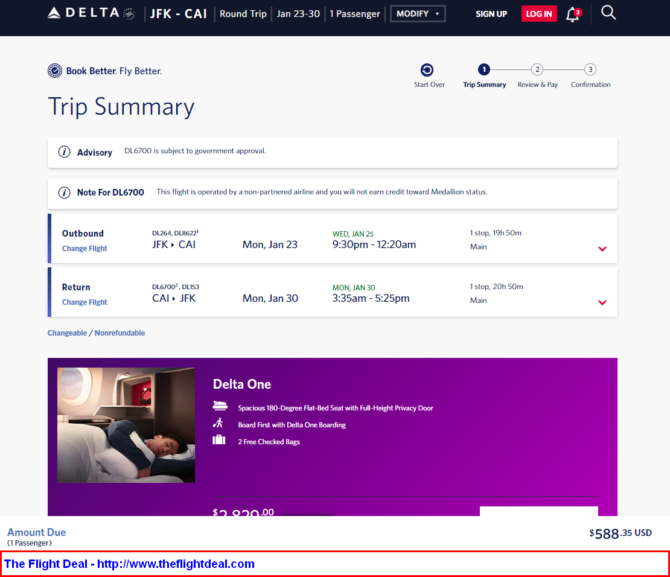Select the Confirmation step 3
Screen dimensions: 670x577
[590, 69]
